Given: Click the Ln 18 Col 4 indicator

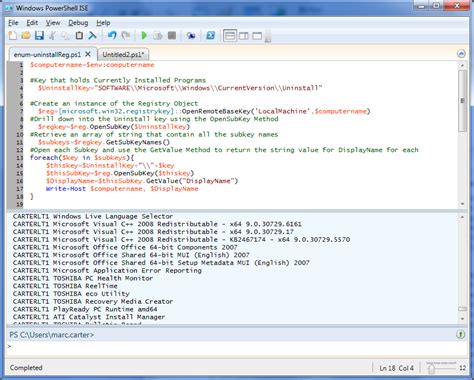Looking at the screenshot, I should 396,368.
